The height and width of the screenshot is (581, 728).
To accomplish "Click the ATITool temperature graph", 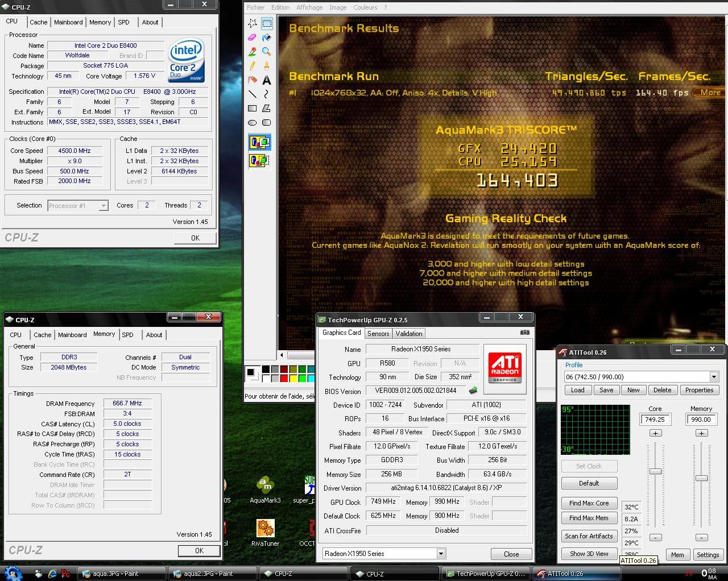I will 595,430.
